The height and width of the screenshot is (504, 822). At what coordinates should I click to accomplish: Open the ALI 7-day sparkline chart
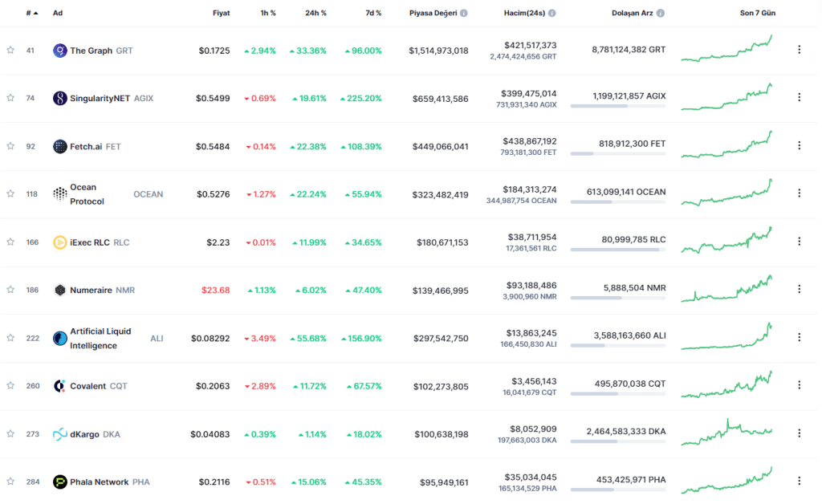[726, 335]
